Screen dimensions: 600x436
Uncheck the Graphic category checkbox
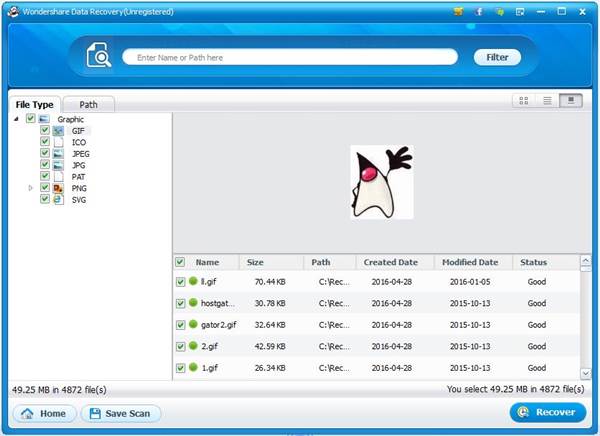[x=31, y=118]
